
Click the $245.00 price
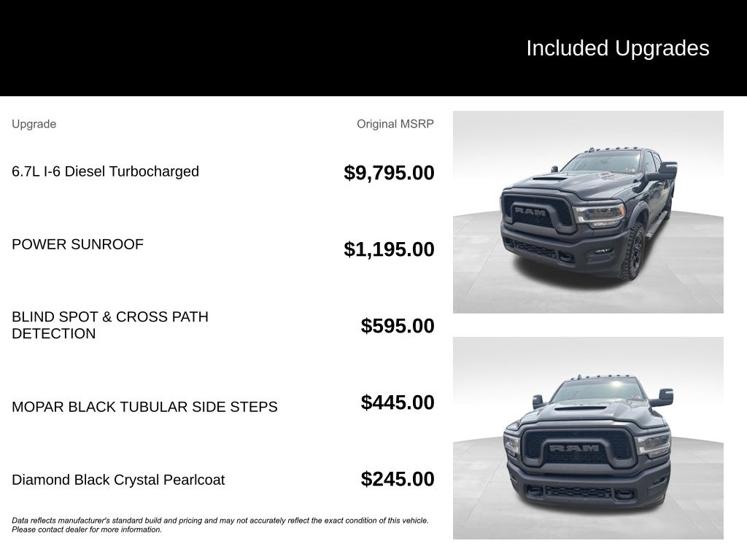(x=398, y=480)
